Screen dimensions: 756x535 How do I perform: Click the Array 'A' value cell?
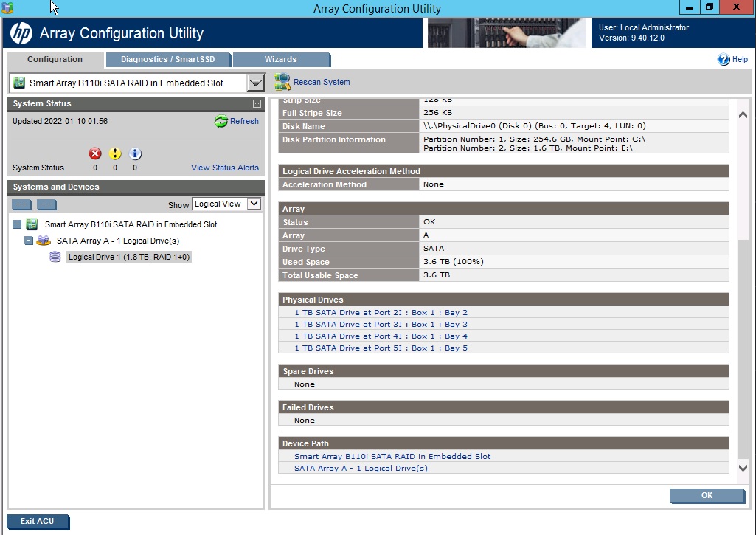click(x=574, y=235)
